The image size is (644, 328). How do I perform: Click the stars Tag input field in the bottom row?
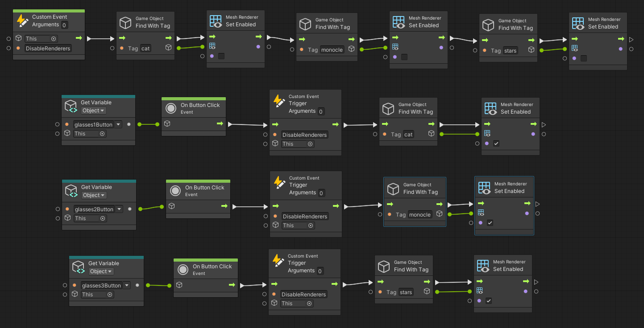406,292
